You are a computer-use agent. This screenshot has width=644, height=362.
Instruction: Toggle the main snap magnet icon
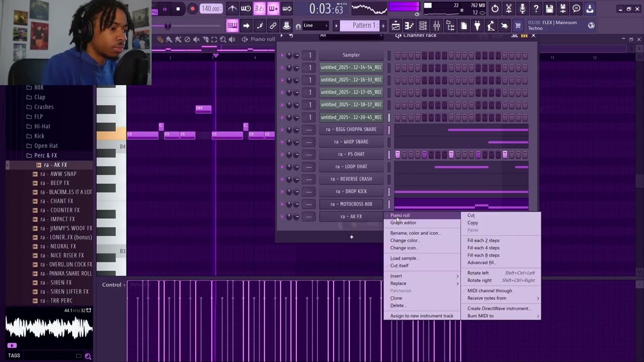click(298, 26)
